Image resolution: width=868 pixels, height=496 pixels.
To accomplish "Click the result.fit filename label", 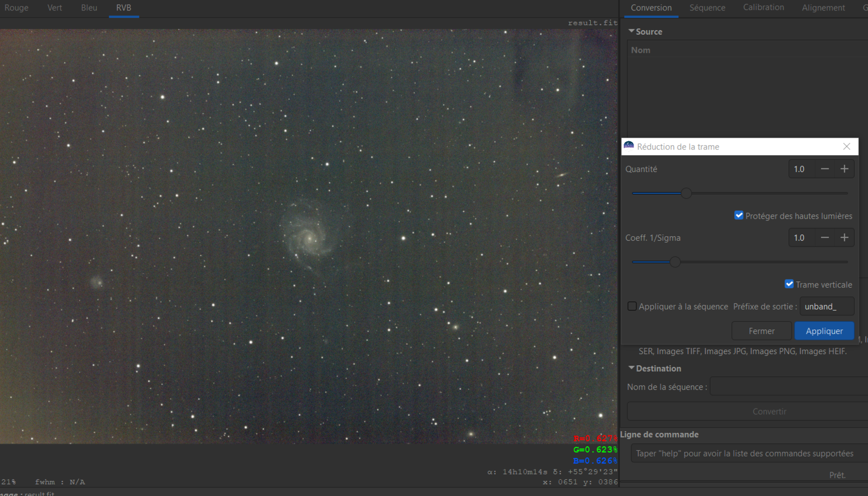I will tap(593, 23).
